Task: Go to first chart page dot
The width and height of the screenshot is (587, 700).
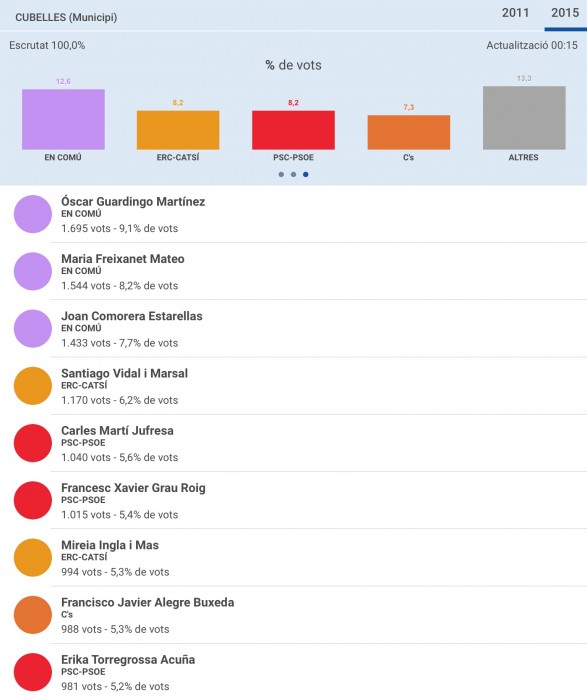Action: (x=281, y=175)
